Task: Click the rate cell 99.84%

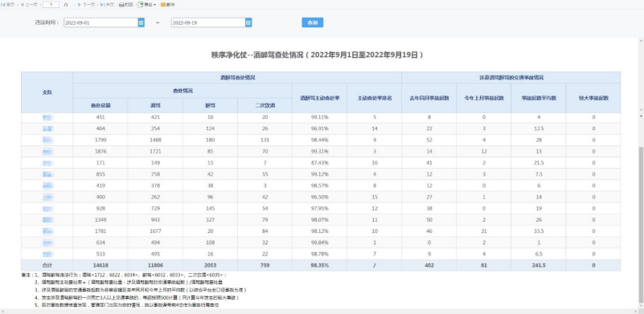Action: [x=319, y=243]
